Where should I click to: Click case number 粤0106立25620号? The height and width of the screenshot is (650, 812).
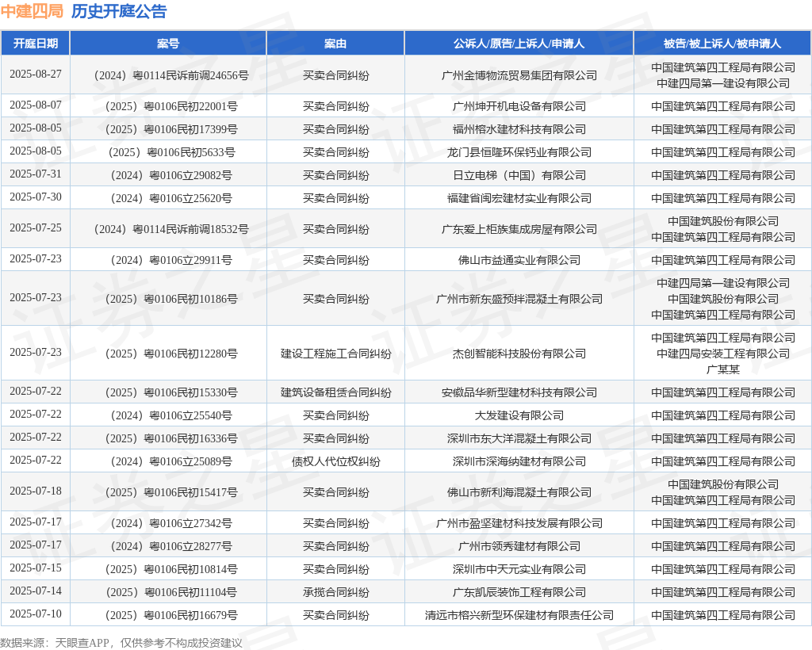(x=171, y=198)
